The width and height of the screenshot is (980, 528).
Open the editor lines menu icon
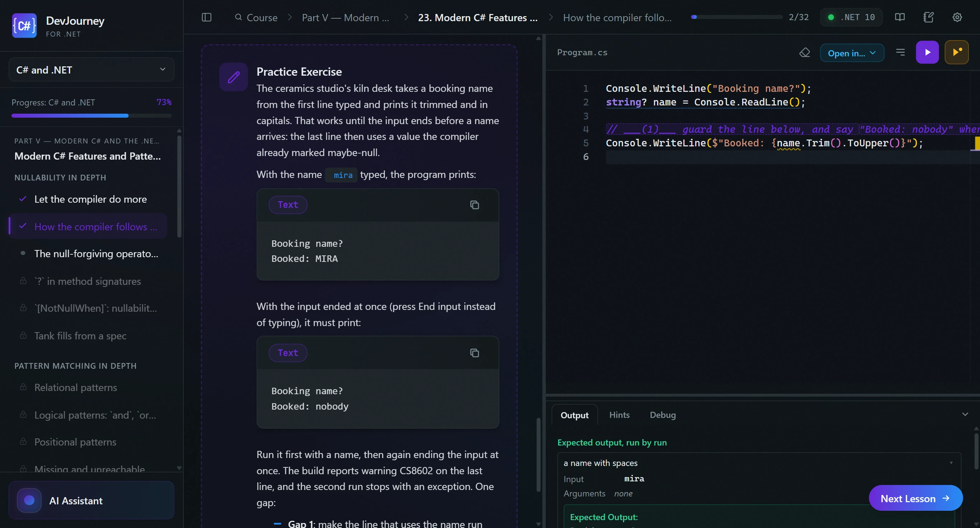pyautogui.click(x=900, y=52)
